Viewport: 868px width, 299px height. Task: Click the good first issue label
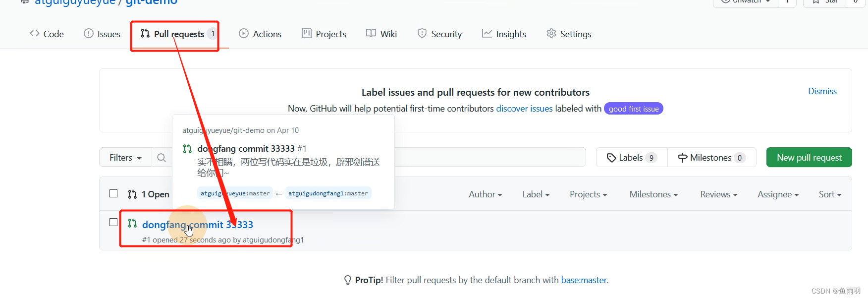(634, 109)
